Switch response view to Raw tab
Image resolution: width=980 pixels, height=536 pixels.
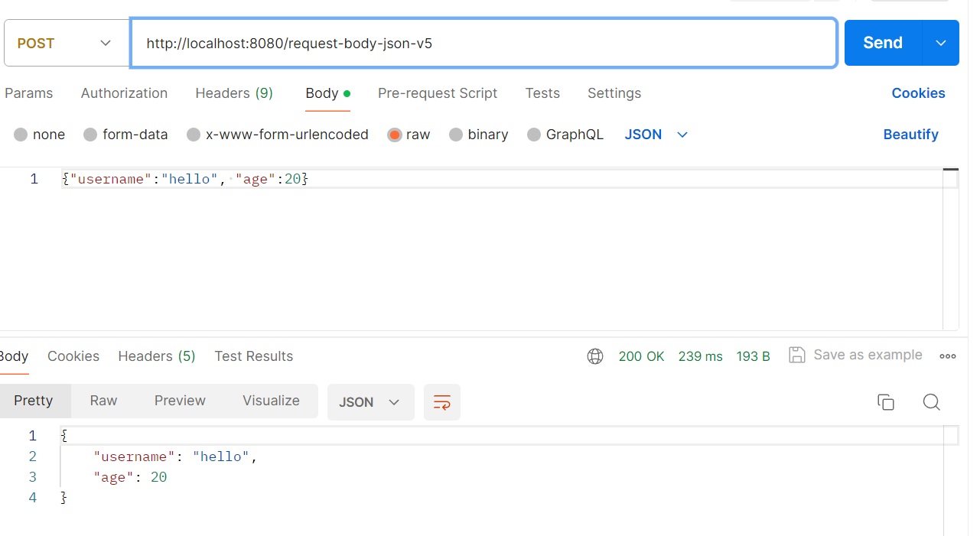(103, 401)
